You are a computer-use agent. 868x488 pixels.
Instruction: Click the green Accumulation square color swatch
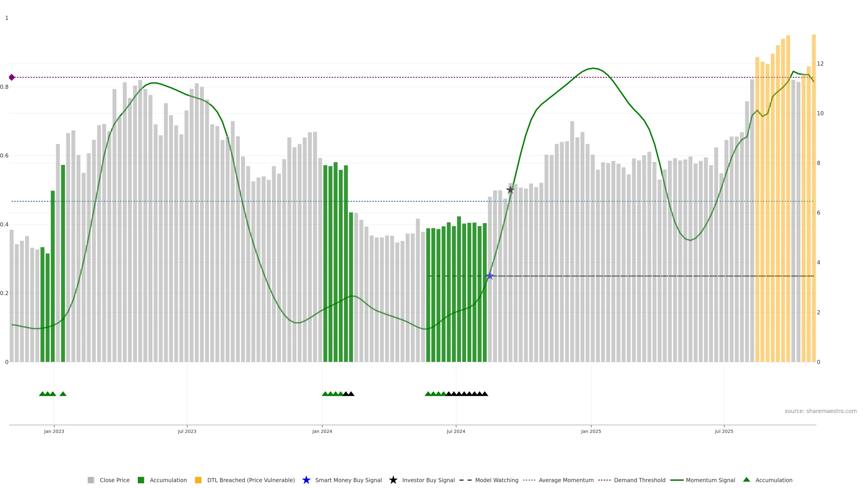point(141,480)
